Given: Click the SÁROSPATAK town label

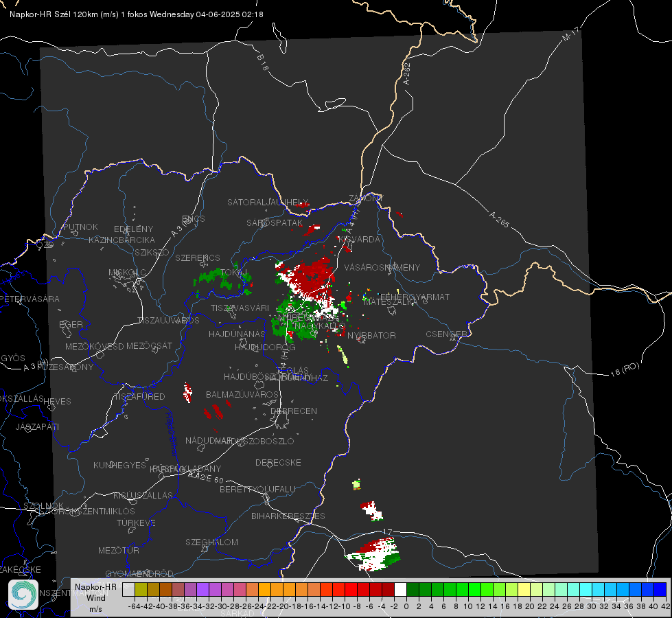Looking at the screenshot, I should click(x=275, y=222).
